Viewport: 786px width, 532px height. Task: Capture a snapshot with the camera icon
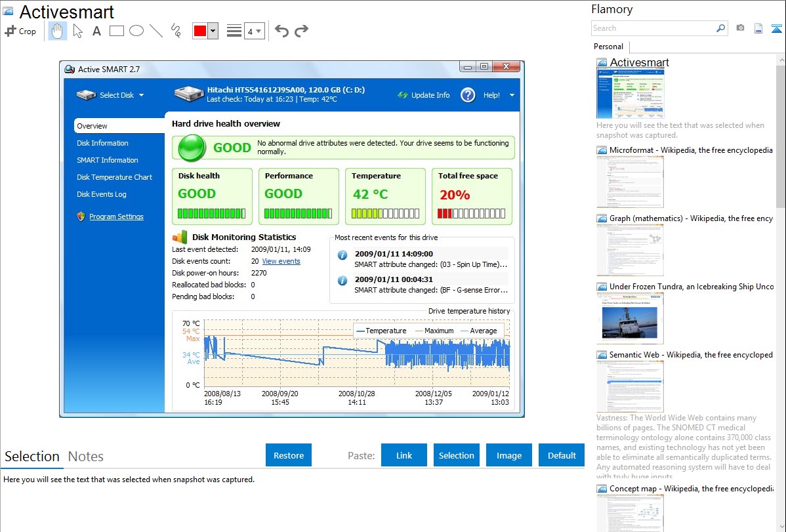(740, 28)
